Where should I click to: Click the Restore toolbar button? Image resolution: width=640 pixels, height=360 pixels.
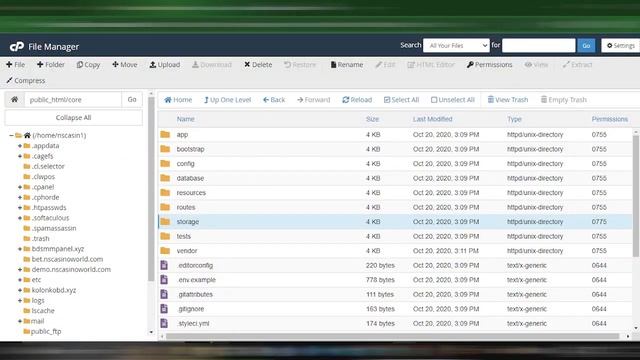[300, 64]
